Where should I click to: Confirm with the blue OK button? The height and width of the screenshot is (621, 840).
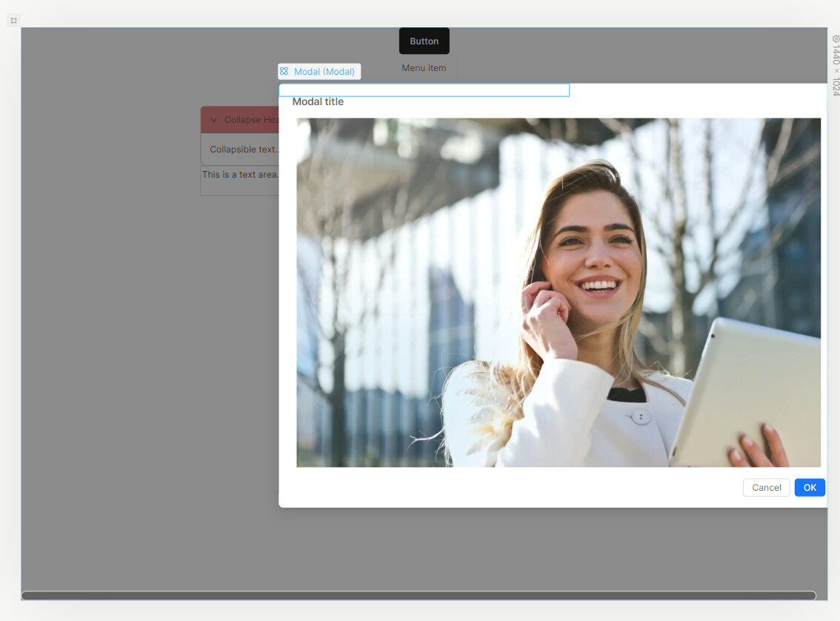810,488
